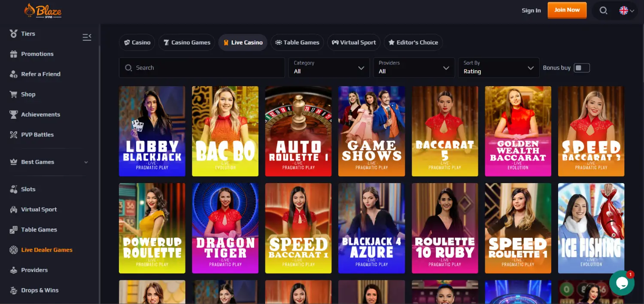Launch Speed Roulette 1
The image size is (644, 304).
(518, 228)
